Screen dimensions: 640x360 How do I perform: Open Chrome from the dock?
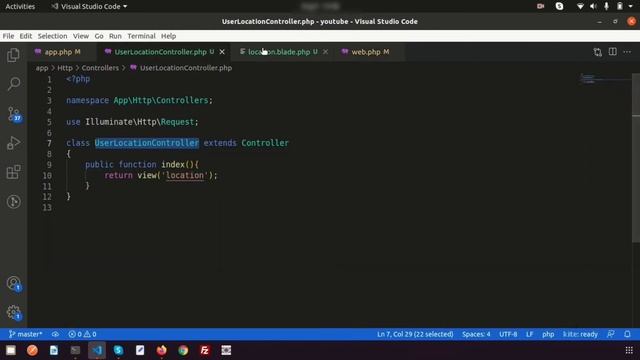[183, 350]
